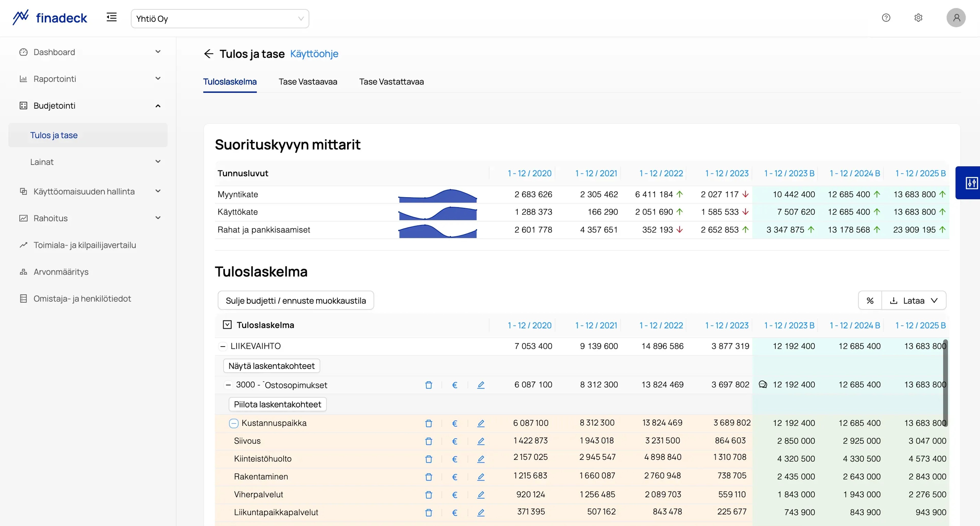Click the finadeck logo
This screenshot has height=526, width=980.
[50, 18]
